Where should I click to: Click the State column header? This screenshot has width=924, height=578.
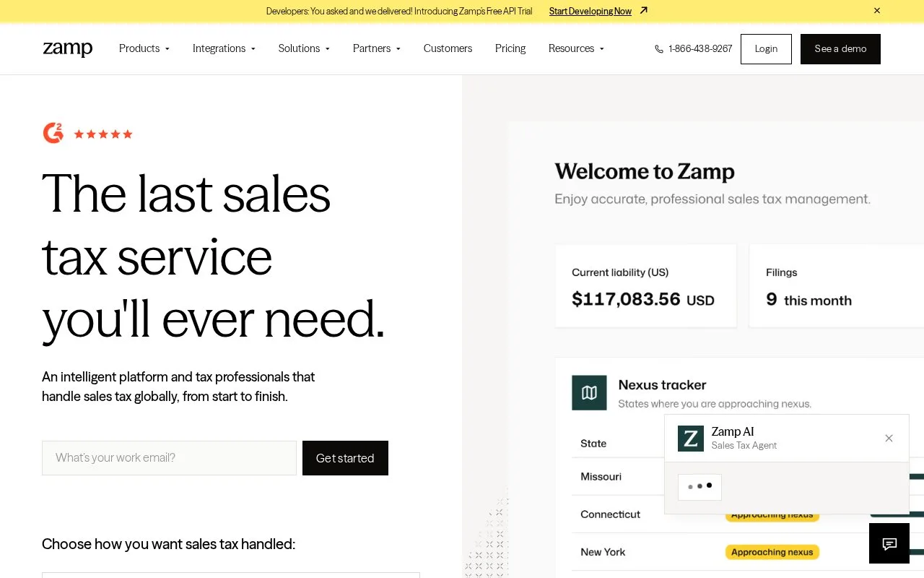[593, 444]
